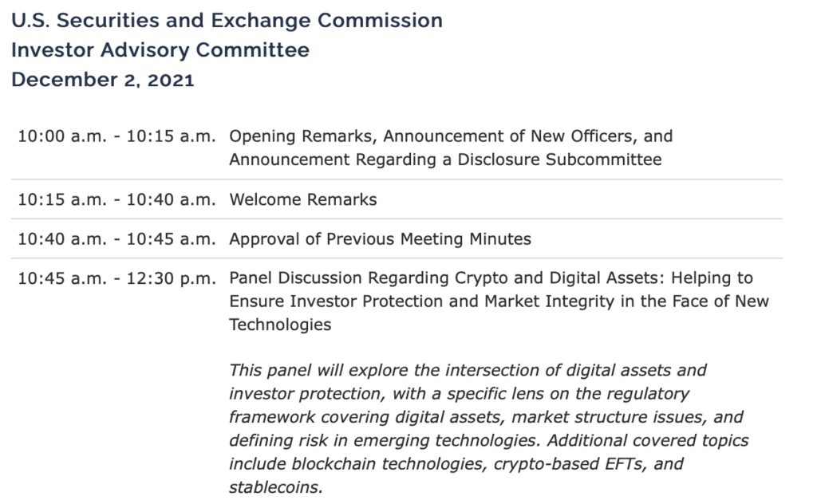This screenshot has width=817, height=504.
Task: Click the "Investor Advisory Committee" heading
Action: 160,50
